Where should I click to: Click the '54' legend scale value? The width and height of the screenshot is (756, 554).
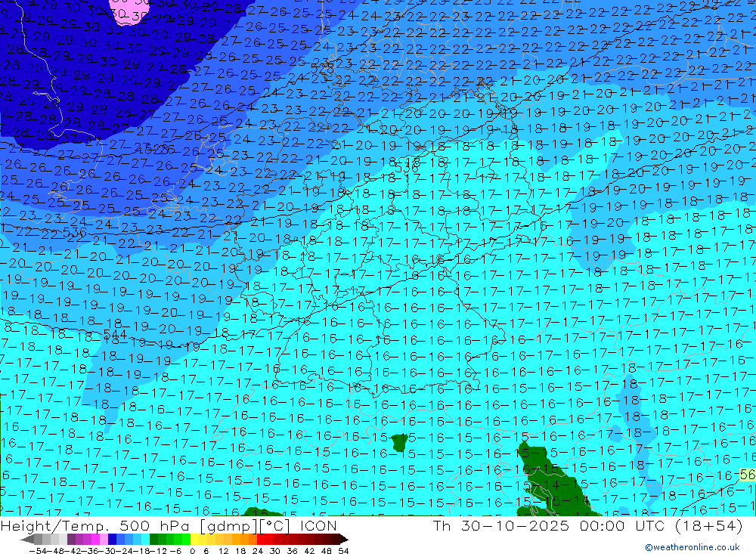coord(343,550)
